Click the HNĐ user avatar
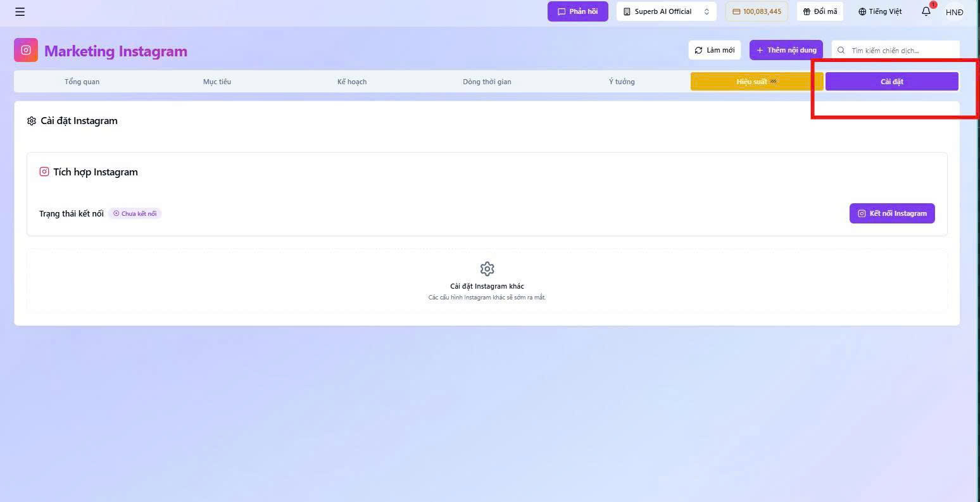Viewport: 980px width, 502px height. tap(954, 12)
